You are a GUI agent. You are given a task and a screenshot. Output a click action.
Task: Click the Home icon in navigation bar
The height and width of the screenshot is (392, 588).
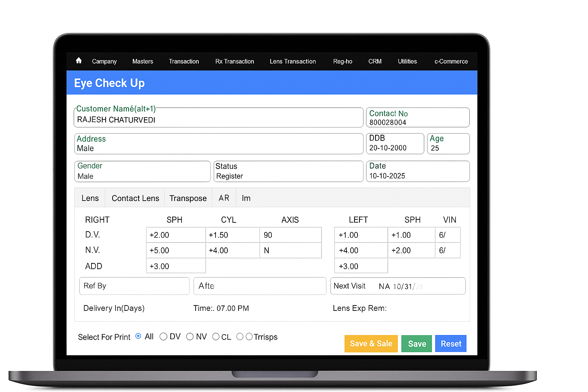[x=79, y=60]
